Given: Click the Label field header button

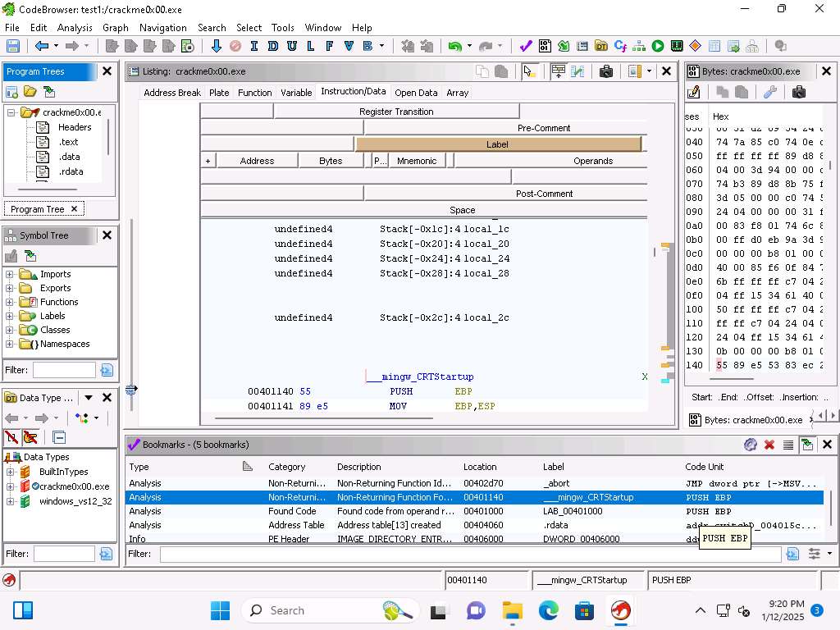Looking at the screenshot, I should click(497, 144).
